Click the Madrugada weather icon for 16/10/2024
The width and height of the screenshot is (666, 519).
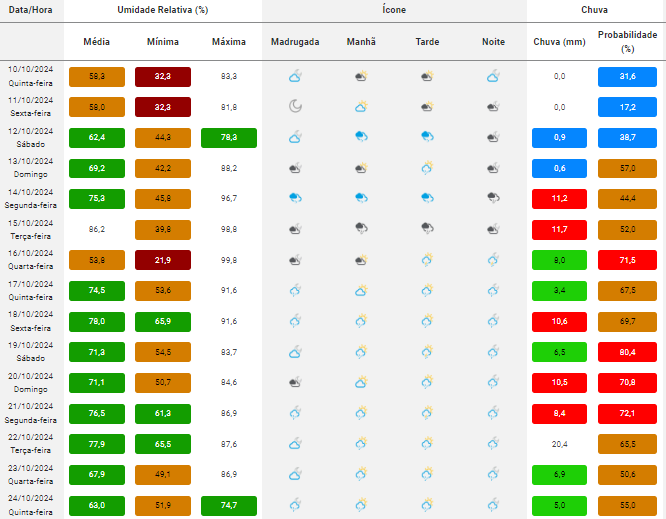[x=295, y=260]
